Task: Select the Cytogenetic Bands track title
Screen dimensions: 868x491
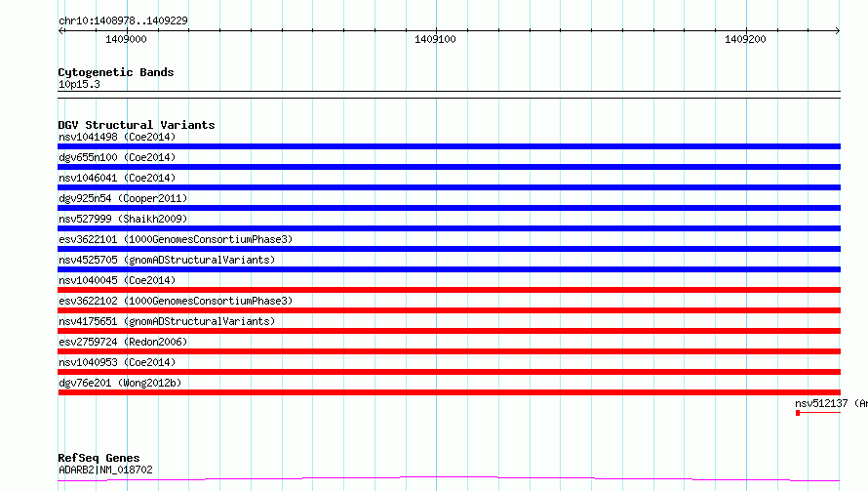Action: click(x=116, y=72)
